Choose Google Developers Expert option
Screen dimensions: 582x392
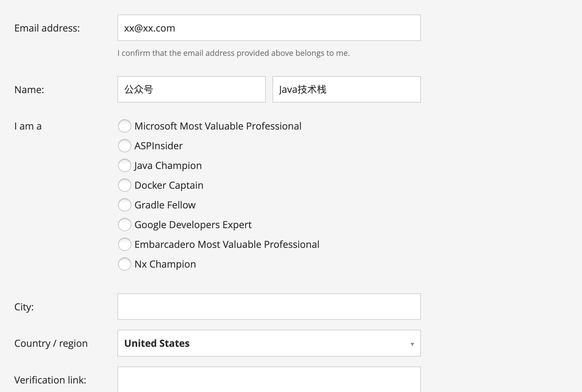click(x=124, y=225)
